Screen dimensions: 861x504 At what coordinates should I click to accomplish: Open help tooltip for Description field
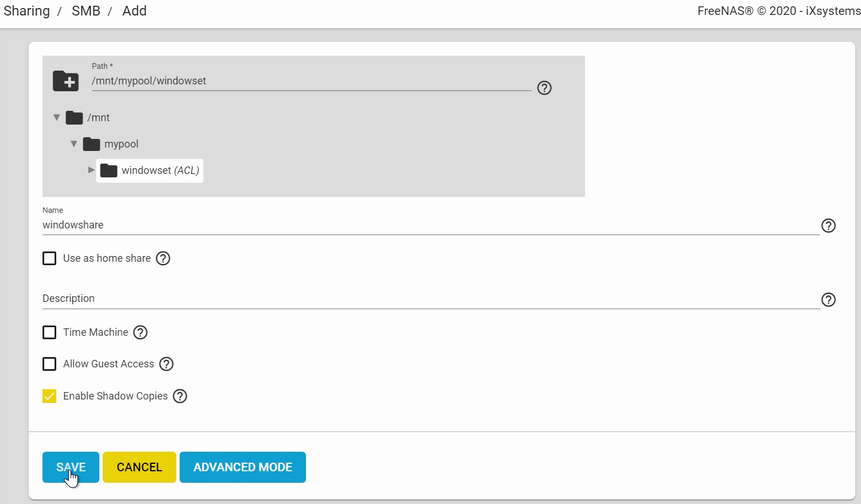point(828,300)
